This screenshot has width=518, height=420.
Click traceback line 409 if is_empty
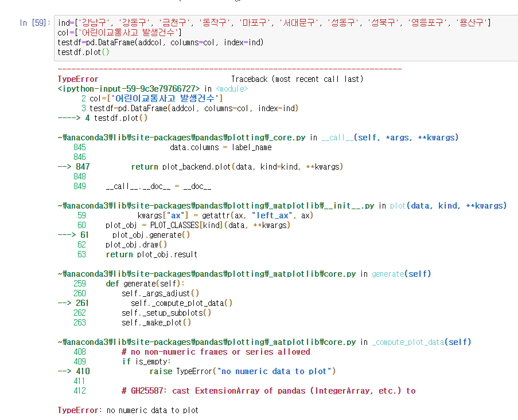pyautogui.click(x=122, y=362)
